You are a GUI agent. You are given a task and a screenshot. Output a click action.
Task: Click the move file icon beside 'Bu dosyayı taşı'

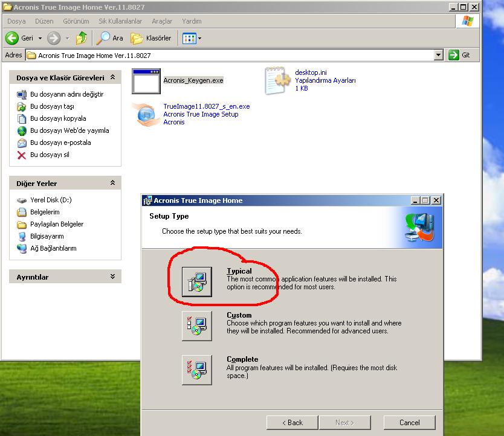(22, 107)
